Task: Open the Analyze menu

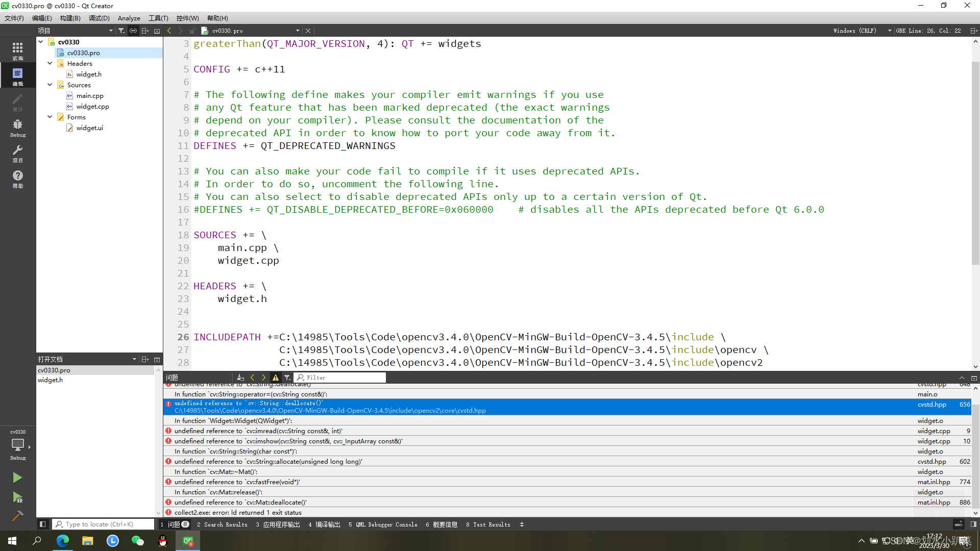Action: tap(129, 18)
